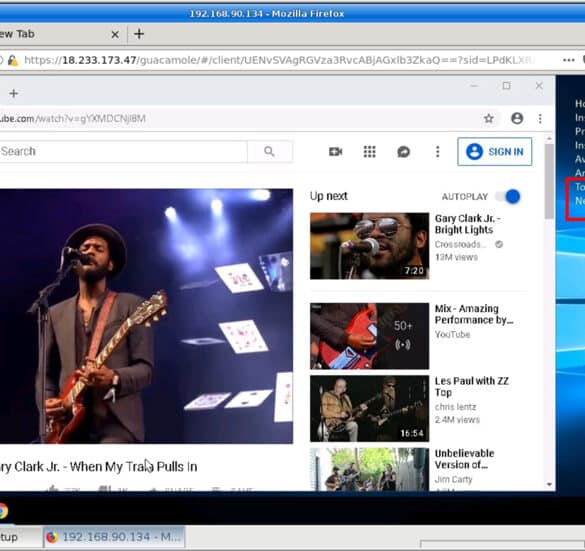Screen dimensions: 585x551
Task: Click Chrome icon in remote taskbar
Action: point(3,510)
